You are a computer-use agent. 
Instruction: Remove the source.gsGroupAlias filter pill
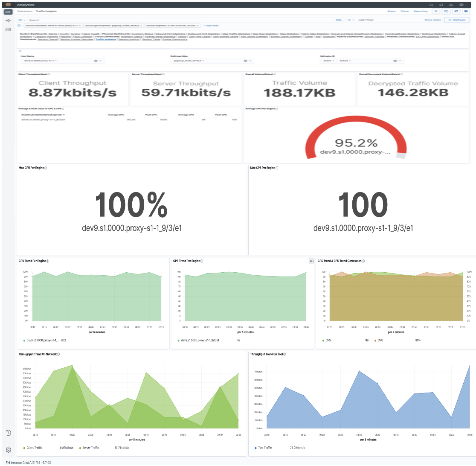142,26
